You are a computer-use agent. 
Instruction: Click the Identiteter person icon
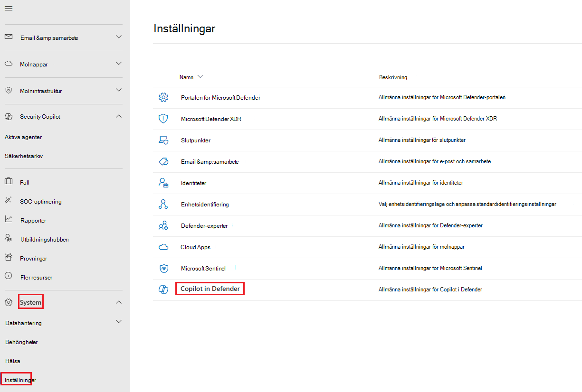(x=163, y=183)
